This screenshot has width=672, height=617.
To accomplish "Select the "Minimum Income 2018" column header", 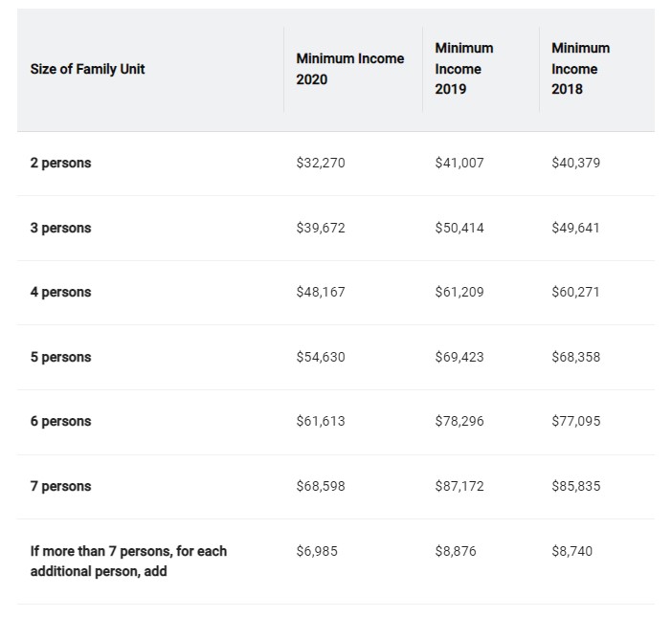I will (580, 69).
